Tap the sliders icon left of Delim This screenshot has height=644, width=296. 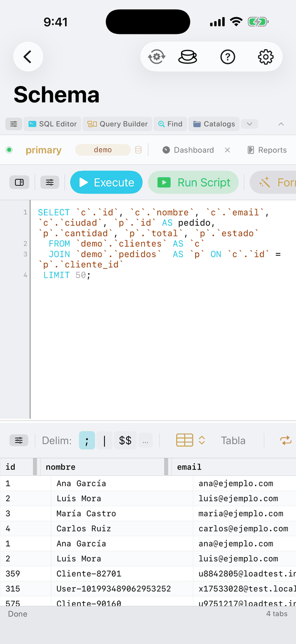(19, 440)
